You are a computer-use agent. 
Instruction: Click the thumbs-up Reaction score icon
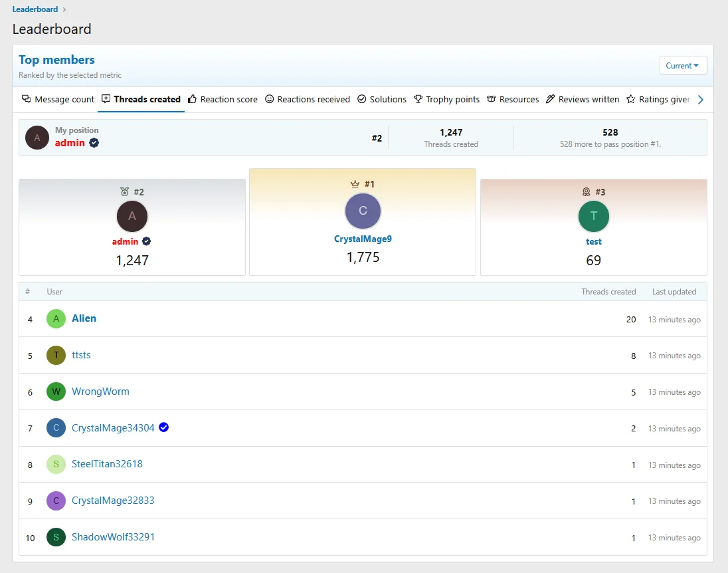coord(192,99)
